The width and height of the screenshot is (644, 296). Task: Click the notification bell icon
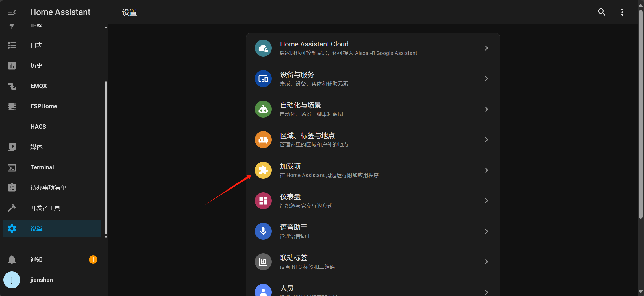tap(12, 260)
